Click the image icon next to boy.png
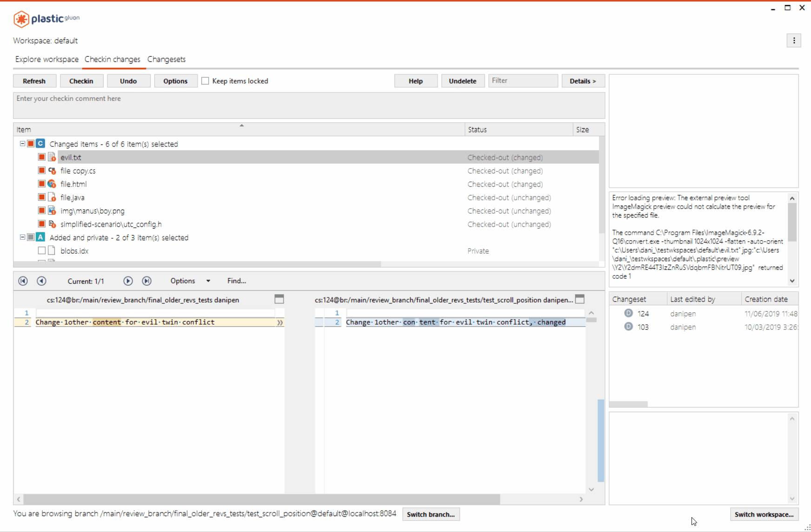This screenshot has width=811, height=532. click(51, 210)
